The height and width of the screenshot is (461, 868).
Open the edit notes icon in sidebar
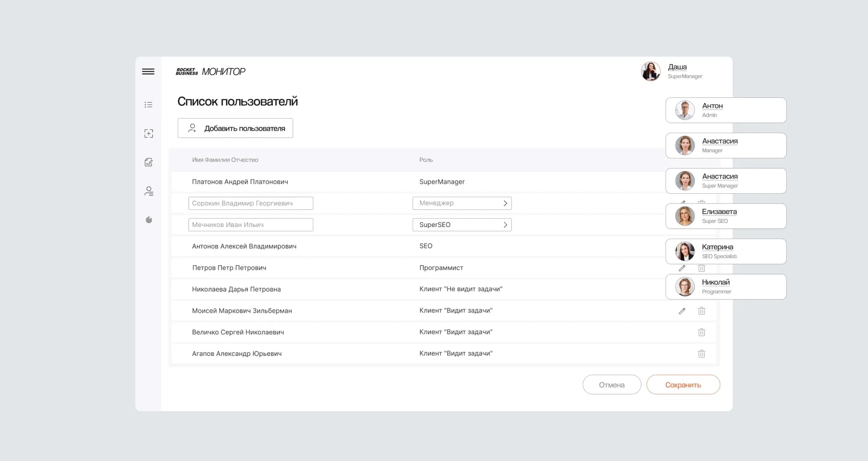tap(148, 162)
